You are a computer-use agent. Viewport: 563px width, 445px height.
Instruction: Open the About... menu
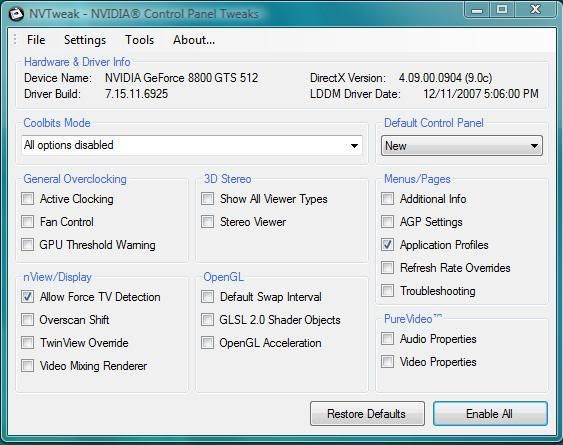point(194,40)
